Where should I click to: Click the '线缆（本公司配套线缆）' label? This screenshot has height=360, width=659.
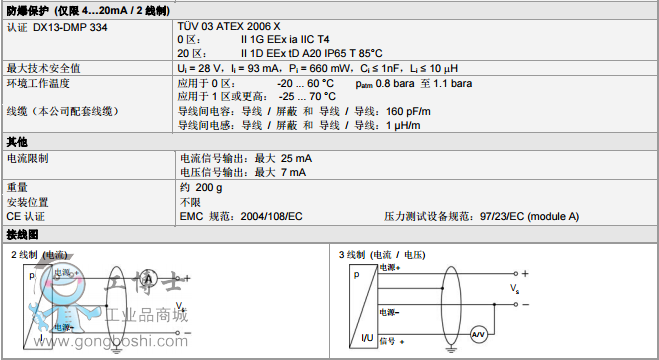click(x=63, y=111)
